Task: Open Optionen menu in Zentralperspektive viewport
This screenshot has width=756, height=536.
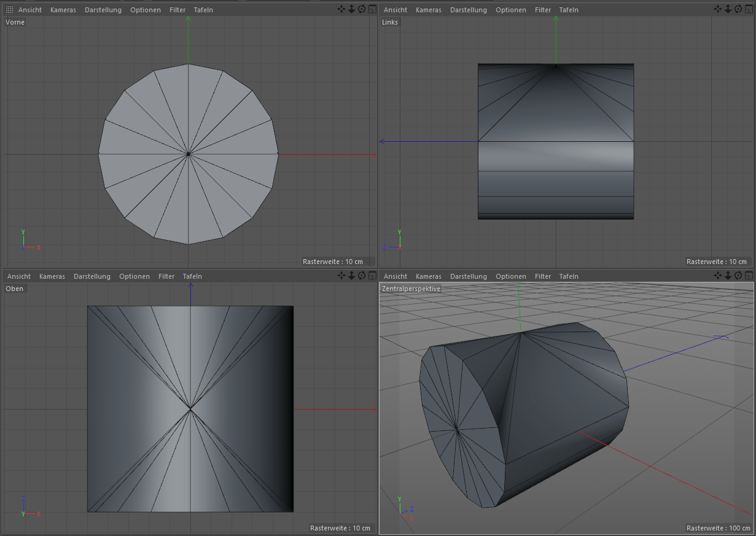Action: pyautogui.click(x=511, y=276)
